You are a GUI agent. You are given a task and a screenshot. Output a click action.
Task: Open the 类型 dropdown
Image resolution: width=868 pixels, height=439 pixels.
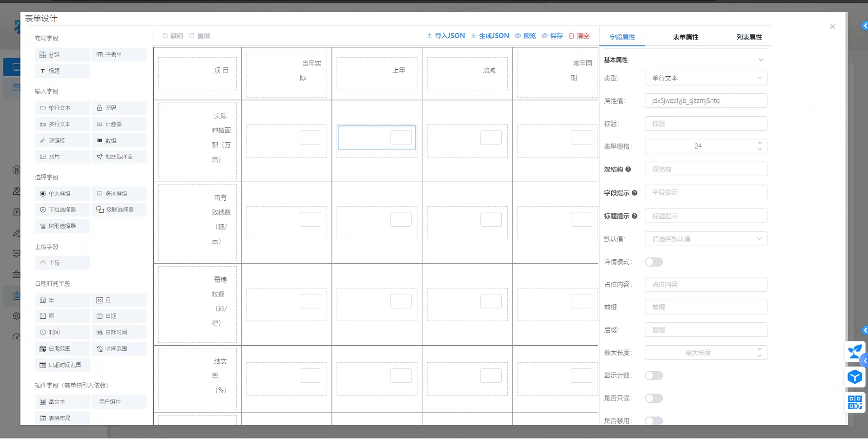pyautogui.click(x=706, y=78)
